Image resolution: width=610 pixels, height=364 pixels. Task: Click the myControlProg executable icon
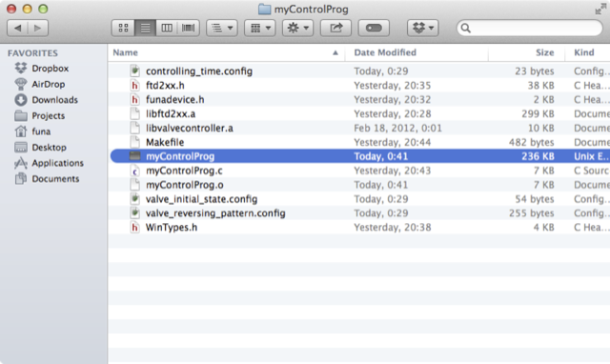click(135, 156)
